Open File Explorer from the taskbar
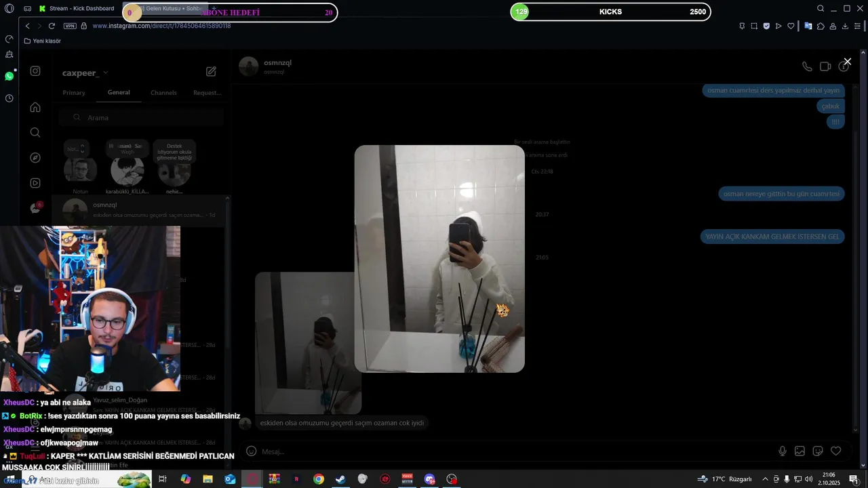This screenshot has width=868, height=488. tap(208, 479)
